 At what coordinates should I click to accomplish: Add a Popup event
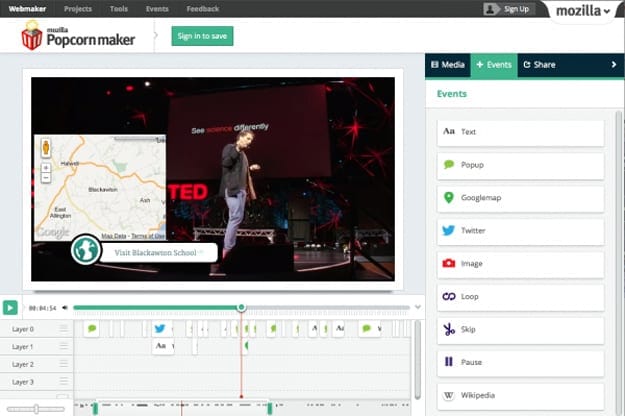520,165
